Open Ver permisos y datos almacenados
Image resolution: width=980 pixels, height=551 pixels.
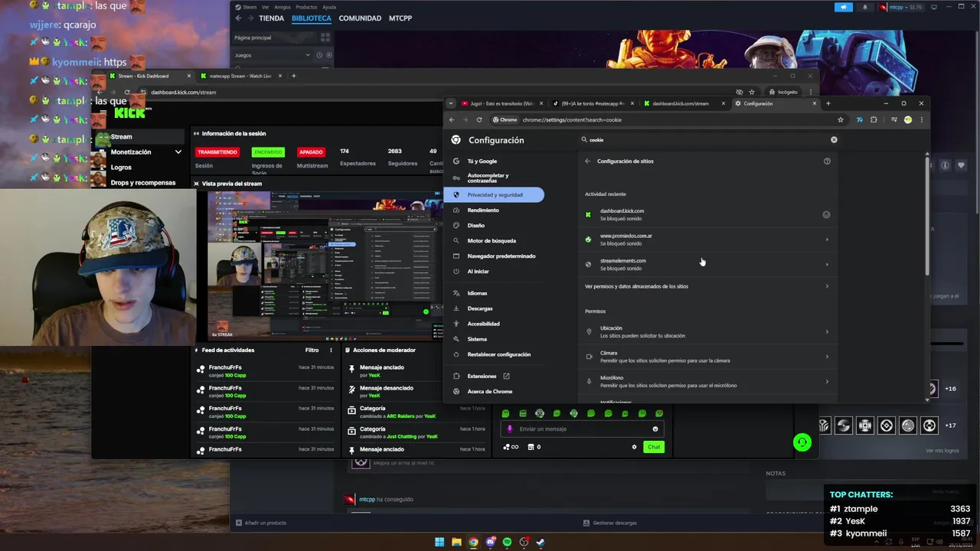click(x=707, y=286)
